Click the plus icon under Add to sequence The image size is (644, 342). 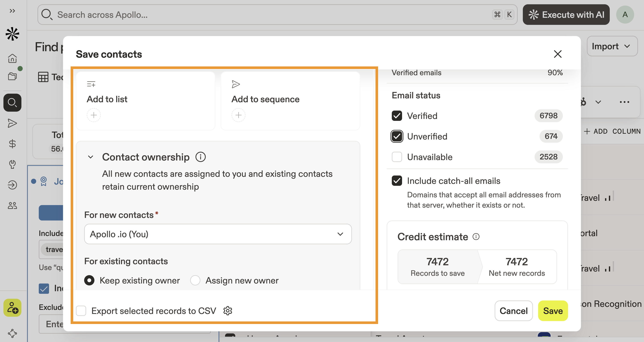pos(238,115)
